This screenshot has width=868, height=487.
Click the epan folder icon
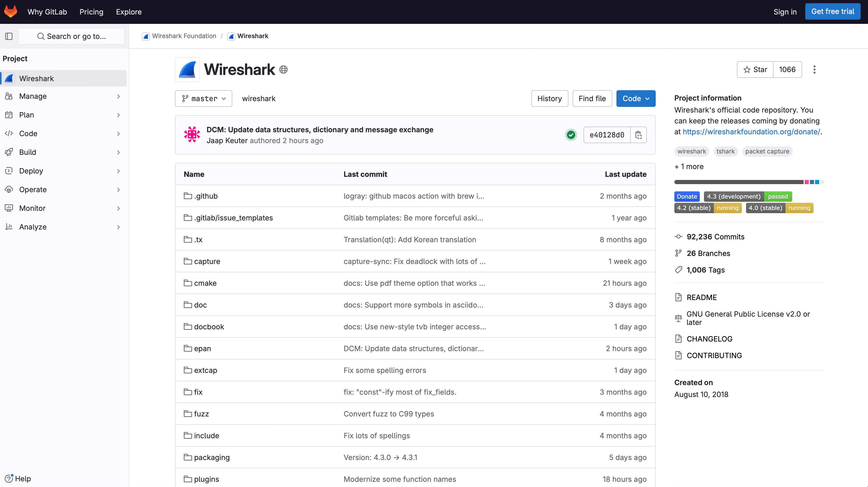click(x=188, y=348)
